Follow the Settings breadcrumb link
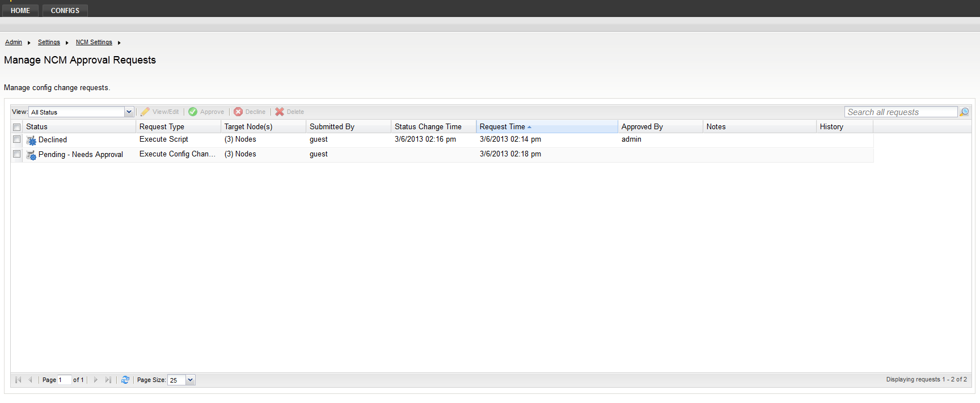980x403 pixels. coord(49,42)
